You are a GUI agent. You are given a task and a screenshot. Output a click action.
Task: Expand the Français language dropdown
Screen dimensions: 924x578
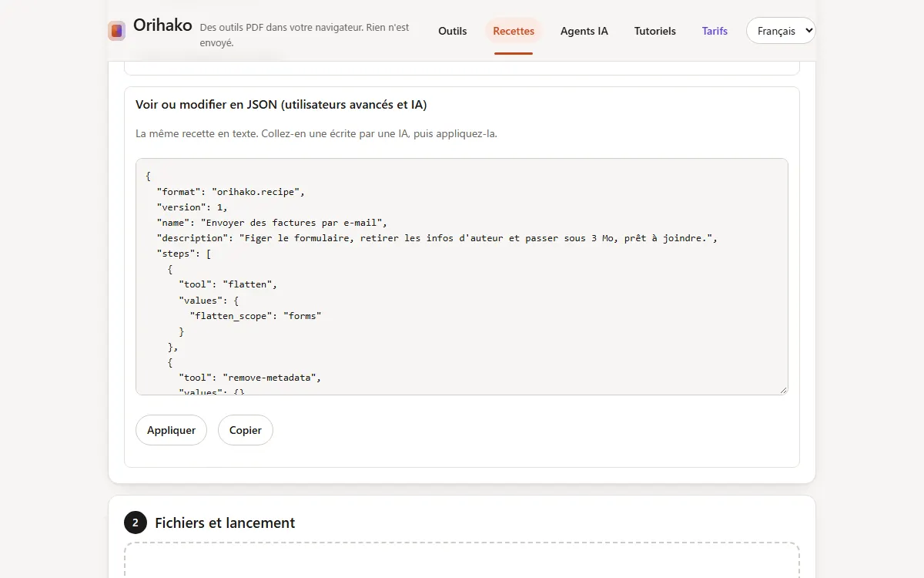pos(781,31)
